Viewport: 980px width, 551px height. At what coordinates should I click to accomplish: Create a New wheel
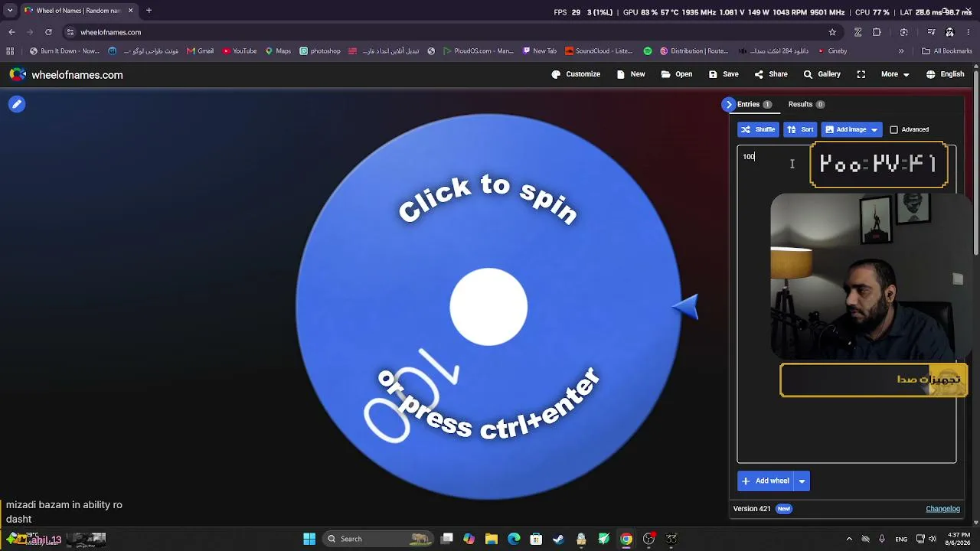point(631,74)
